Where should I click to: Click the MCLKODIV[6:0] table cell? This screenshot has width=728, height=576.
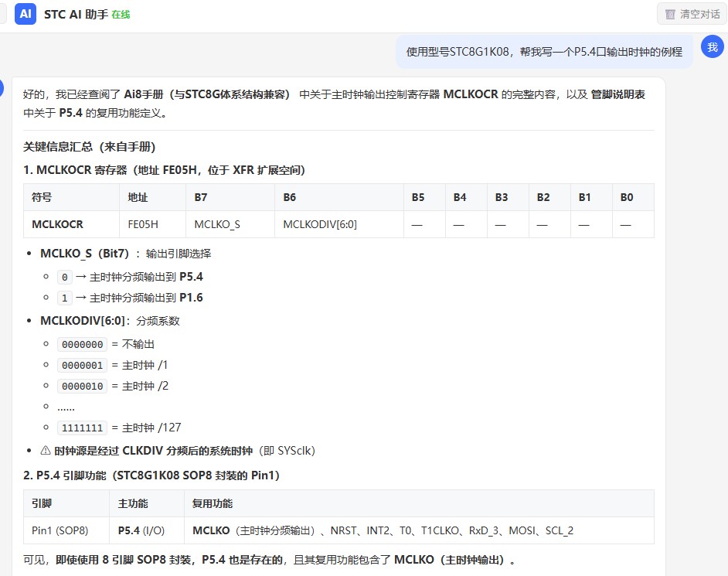point(339,224)
